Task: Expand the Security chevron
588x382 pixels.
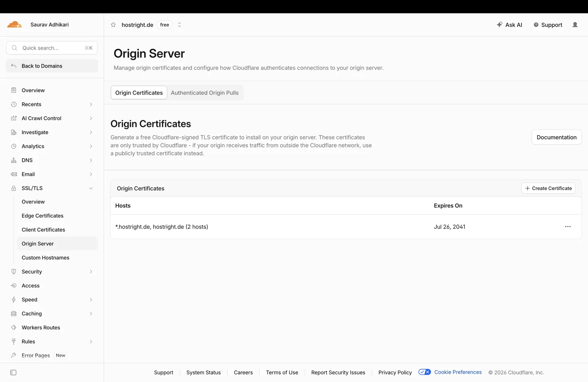Action: coord(91,272)
